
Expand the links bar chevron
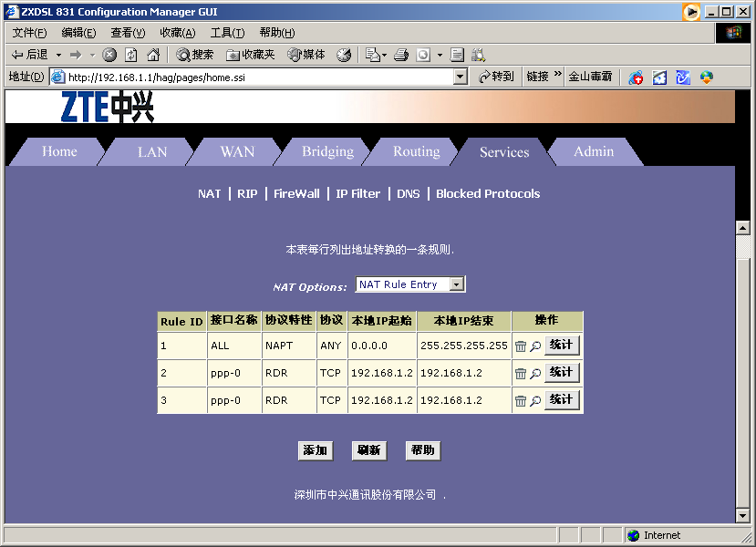(x=558, y=74)
